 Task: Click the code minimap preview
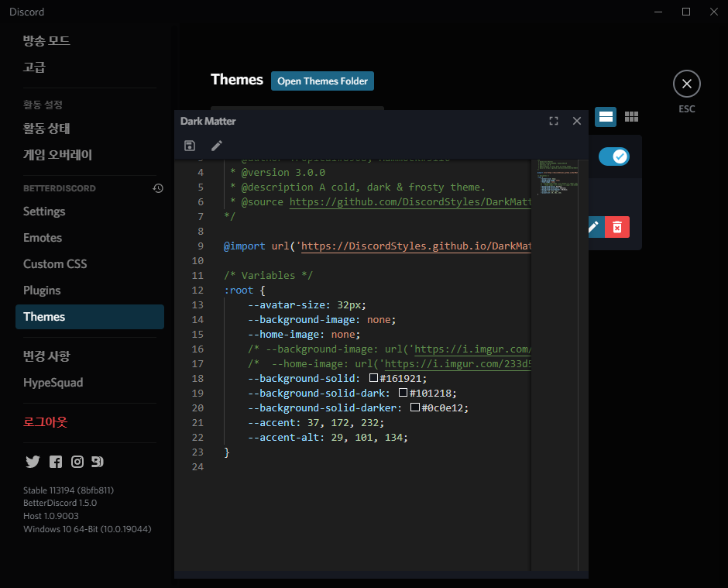557,177
